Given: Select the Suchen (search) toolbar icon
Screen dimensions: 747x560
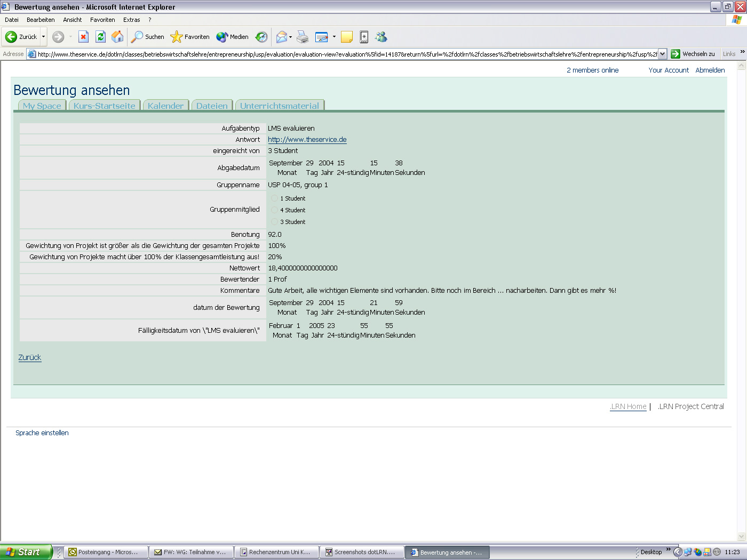Looking at the screenshot, I should (x=148, y=37).
